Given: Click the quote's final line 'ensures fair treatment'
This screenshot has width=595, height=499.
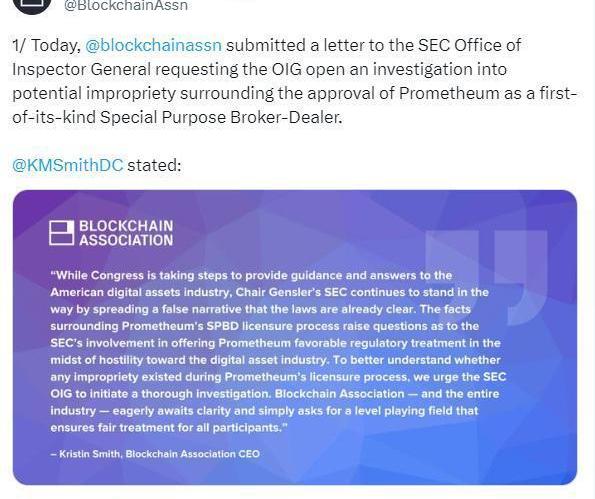Looking at the screenshot, I should click(169, 428).
